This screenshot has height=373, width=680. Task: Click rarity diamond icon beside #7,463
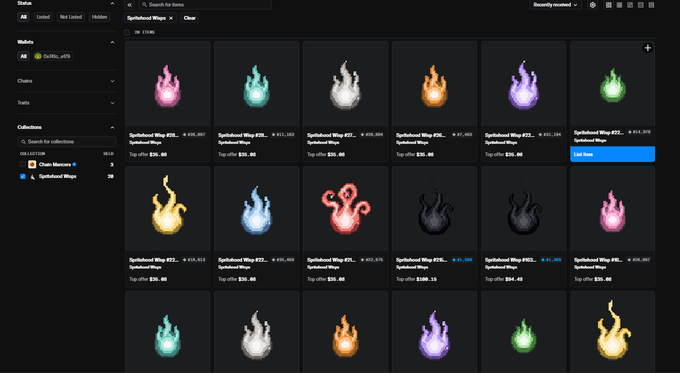tap(454, 135)
